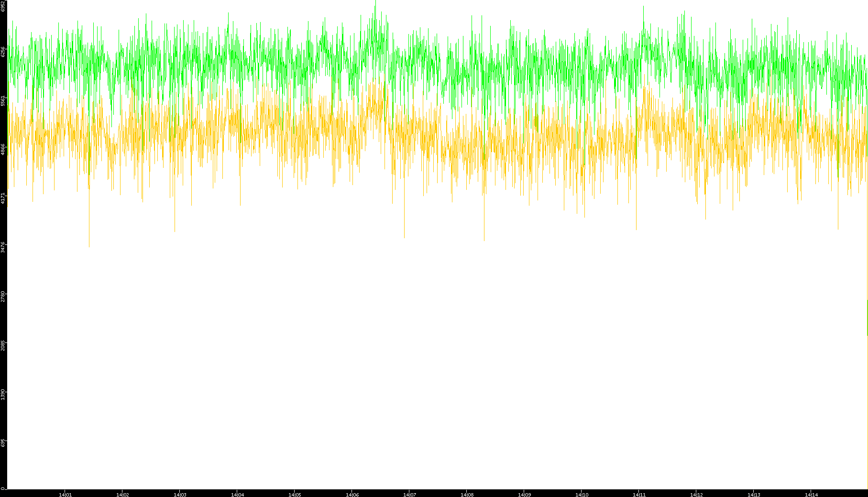Select the 5561 vertical axis label

click(3, 100)
